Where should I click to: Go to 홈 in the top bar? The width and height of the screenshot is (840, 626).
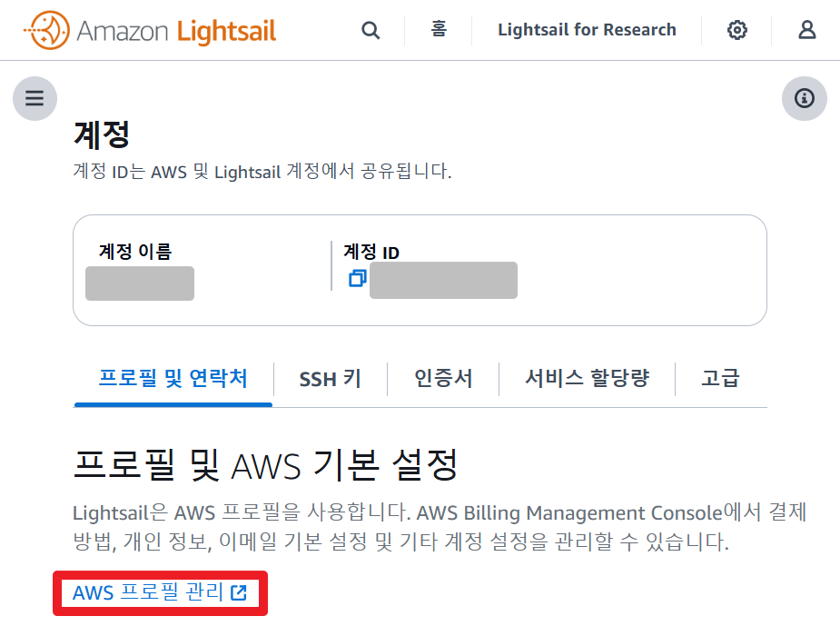(x=439, y=29)
